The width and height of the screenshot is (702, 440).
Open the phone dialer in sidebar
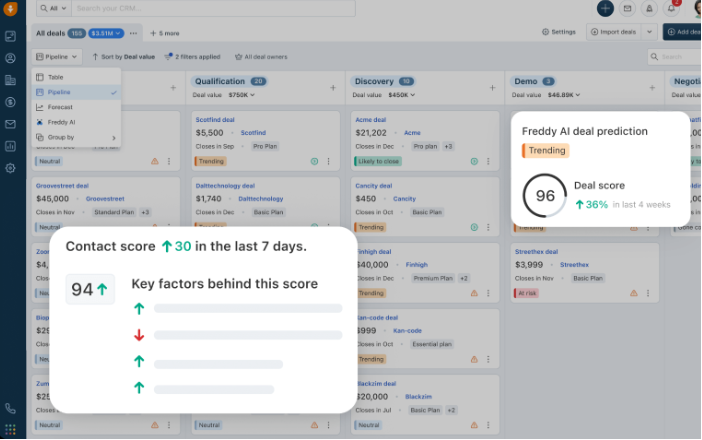(x=10, y=408)
